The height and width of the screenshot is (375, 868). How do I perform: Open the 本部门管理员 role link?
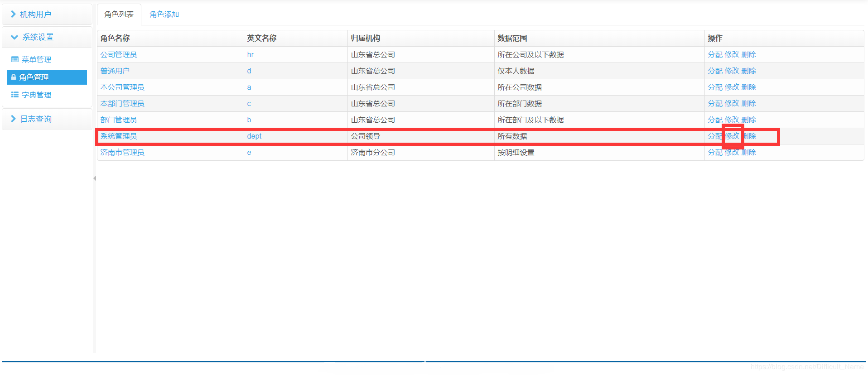(122, 103)
